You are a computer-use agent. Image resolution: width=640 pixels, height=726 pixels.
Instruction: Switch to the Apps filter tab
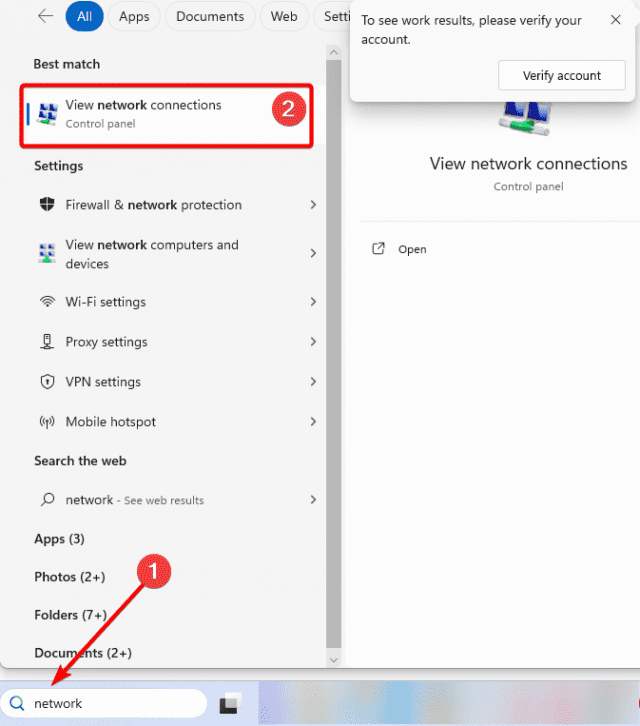[134, 16]
